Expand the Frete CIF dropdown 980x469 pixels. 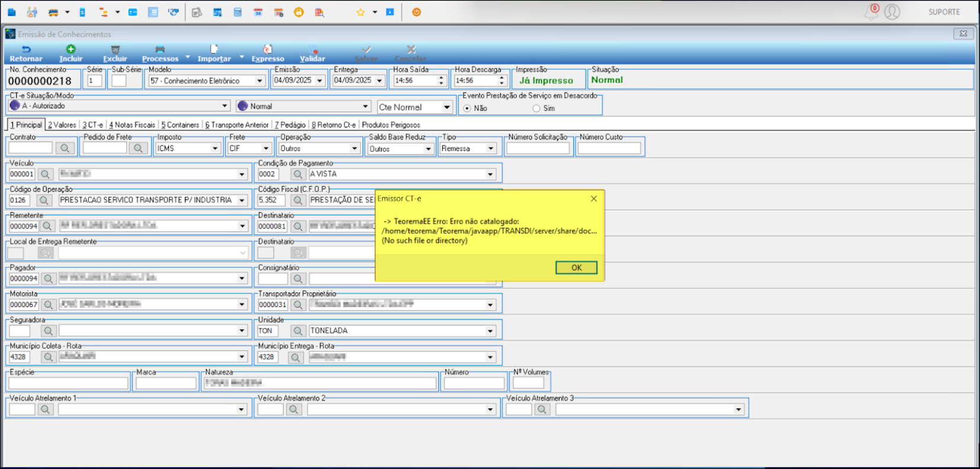265,149
